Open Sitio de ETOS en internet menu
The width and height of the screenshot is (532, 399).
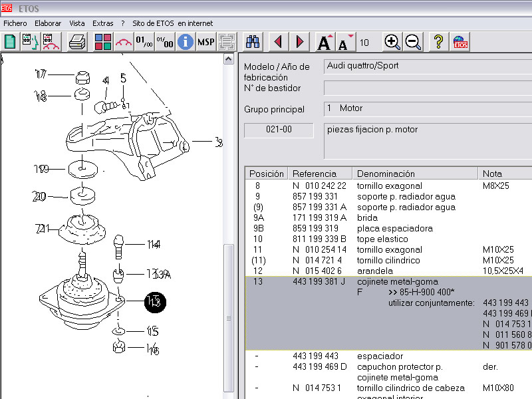point(172,23)
